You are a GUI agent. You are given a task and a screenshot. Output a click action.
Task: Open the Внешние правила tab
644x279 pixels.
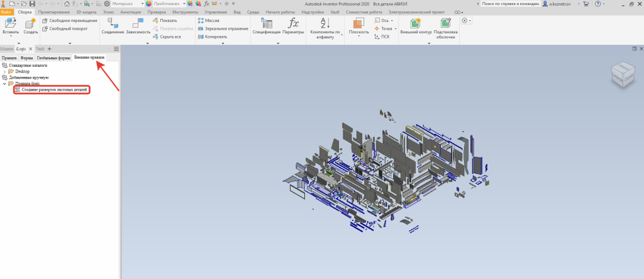coord(89,57)
